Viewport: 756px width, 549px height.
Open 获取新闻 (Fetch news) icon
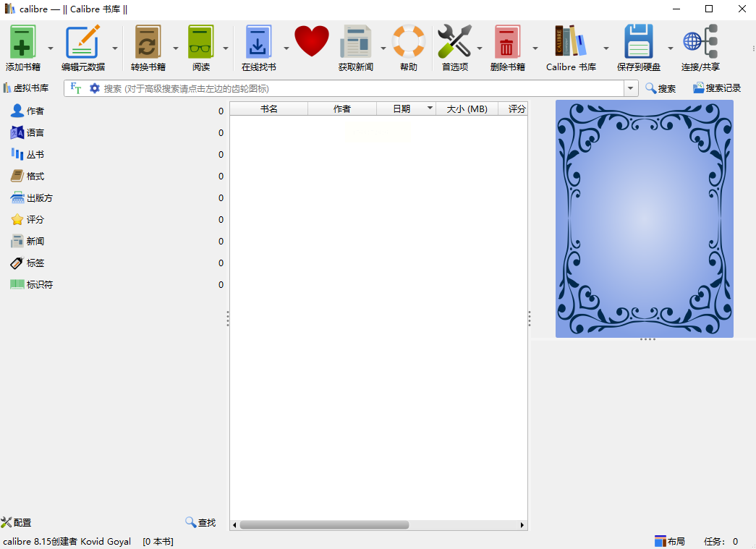pyautogui.click(x=355, y=43)
